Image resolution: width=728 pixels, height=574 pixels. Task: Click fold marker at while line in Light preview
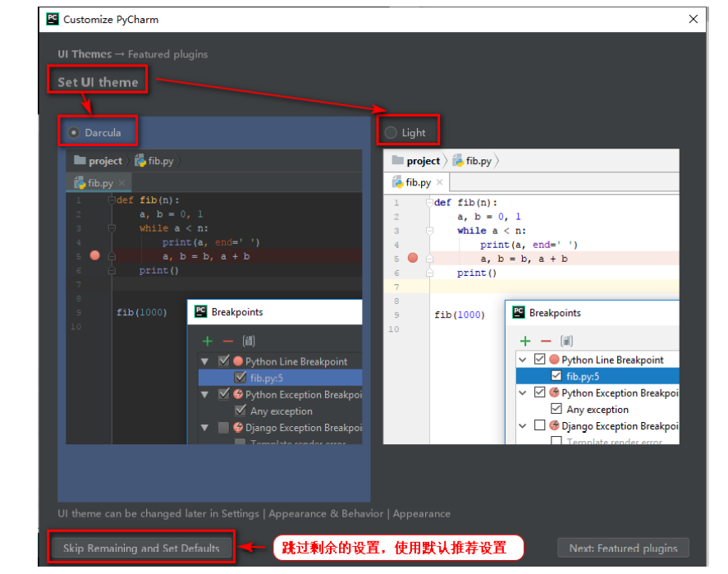tap(429, 231)
